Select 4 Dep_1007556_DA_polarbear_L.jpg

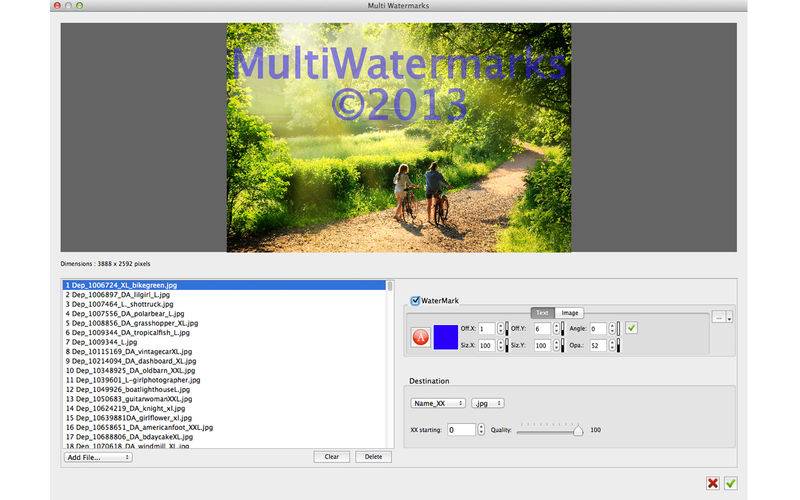coord(224,313)
